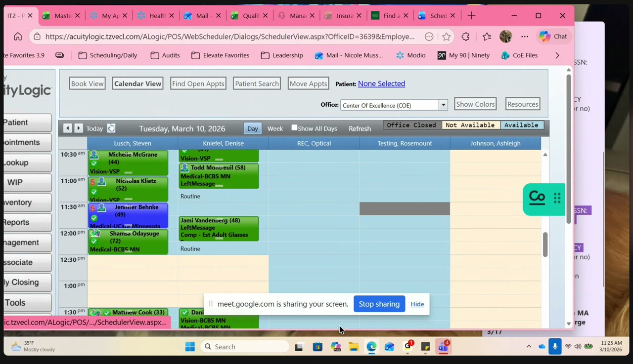The image size is (633, 364).
Task: Open browser extensions puzzle icon
Action: coord(465,37)
